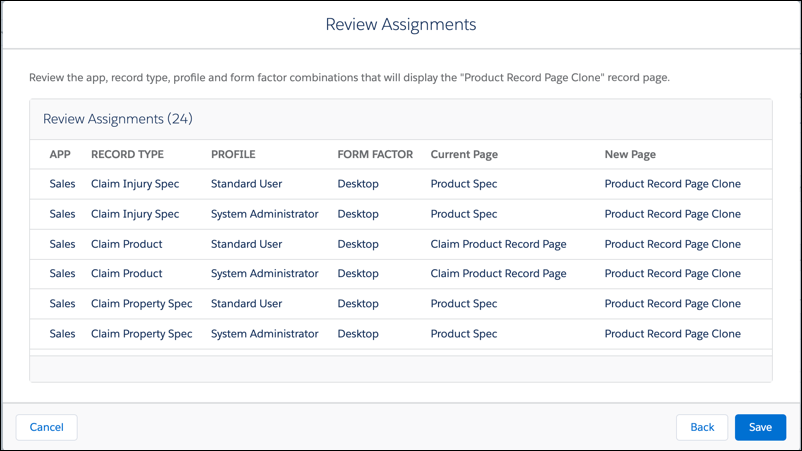
Task: Click the PROFILE column header
Action: pyautogui.click(x=233, y=154)
